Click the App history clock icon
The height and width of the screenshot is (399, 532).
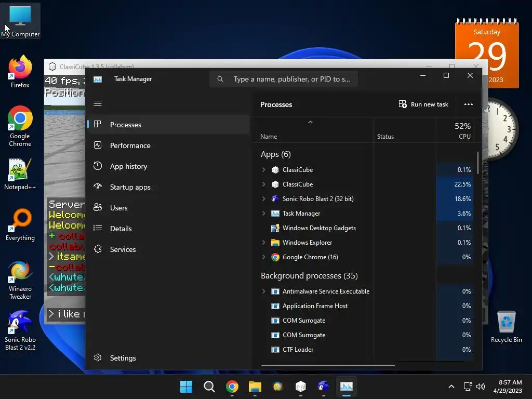[x=98, y=166]
